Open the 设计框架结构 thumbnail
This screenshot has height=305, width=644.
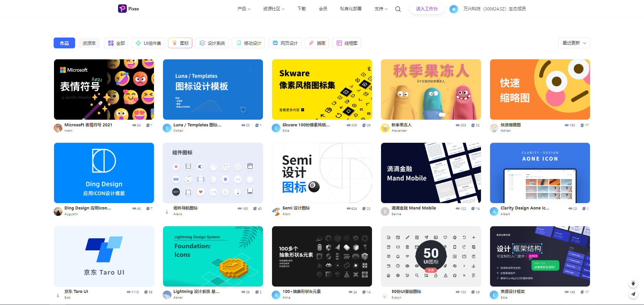pos(540,256)
